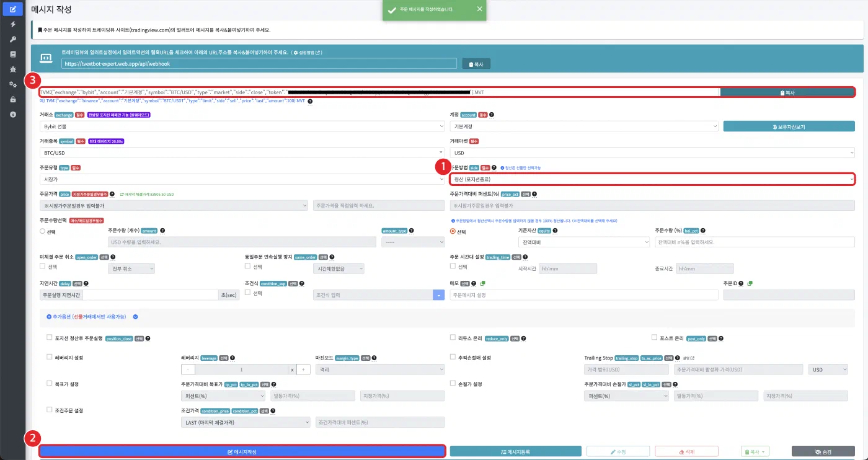Open the 청산 (포지션종료) order side dropdown
This screenshot has height=460, width=868.
652,179
